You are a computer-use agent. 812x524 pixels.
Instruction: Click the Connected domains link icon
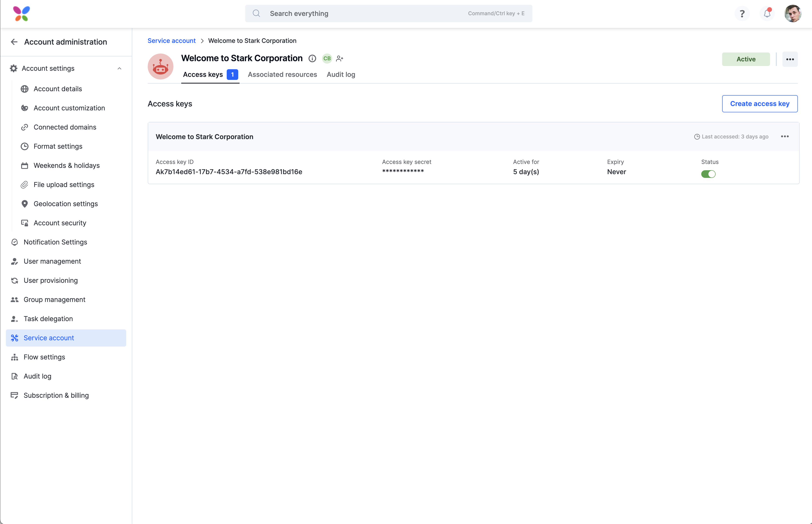(x=25, y=127)
